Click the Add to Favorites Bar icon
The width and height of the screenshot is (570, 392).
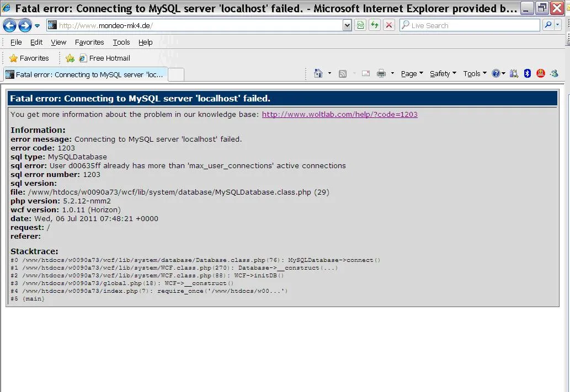click(70, 58)
